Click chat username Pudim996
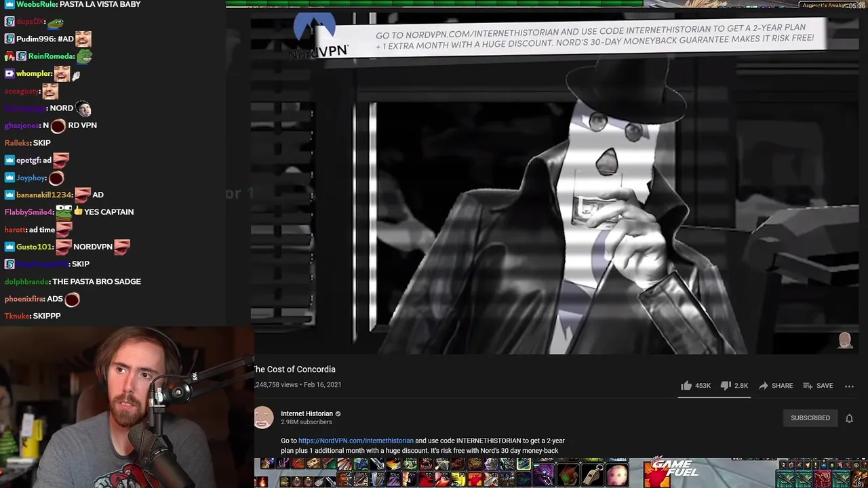868x488 pixels. coord(35,39)
